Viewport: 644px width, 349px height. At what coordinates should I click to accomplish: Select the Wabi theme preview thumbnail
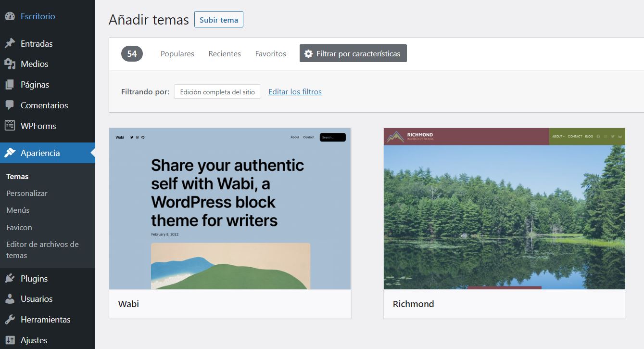click(x=230, y=208)
